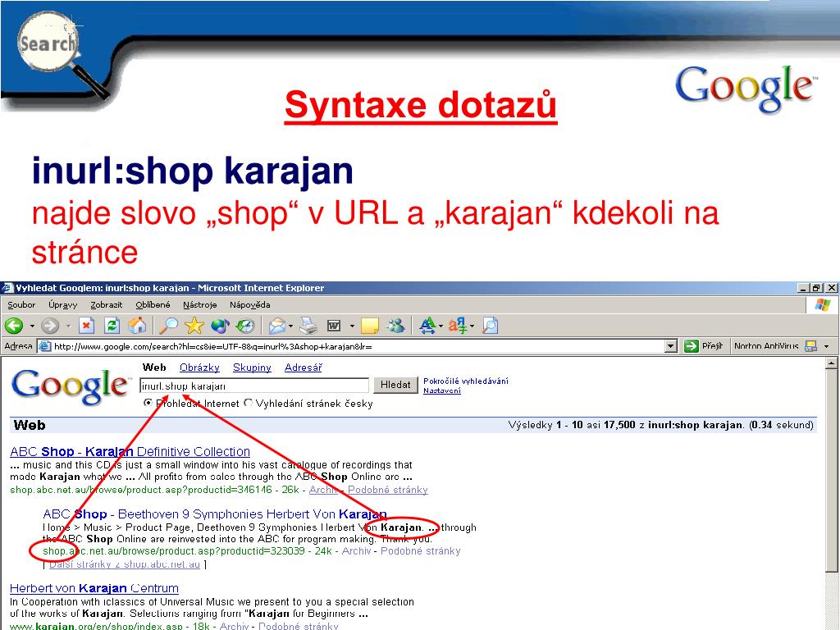Click the page icon in address bar

tap(45, 347)
